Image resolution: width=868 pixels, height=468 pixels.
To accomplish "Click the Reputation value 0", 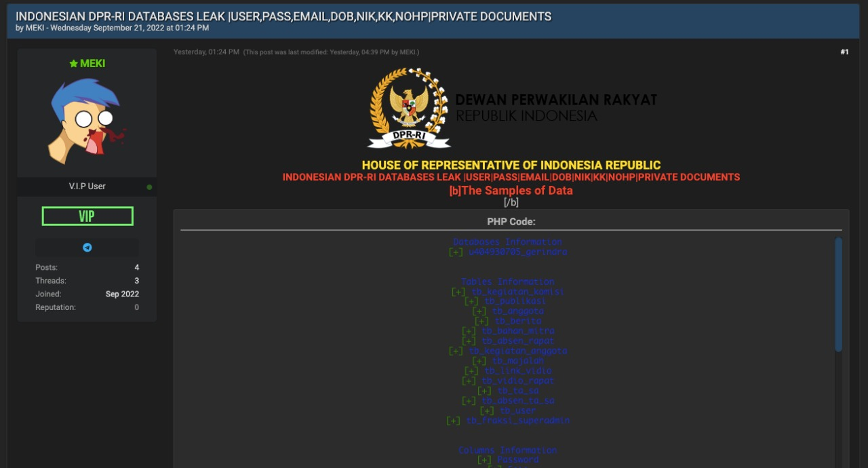I will [136, 307].
